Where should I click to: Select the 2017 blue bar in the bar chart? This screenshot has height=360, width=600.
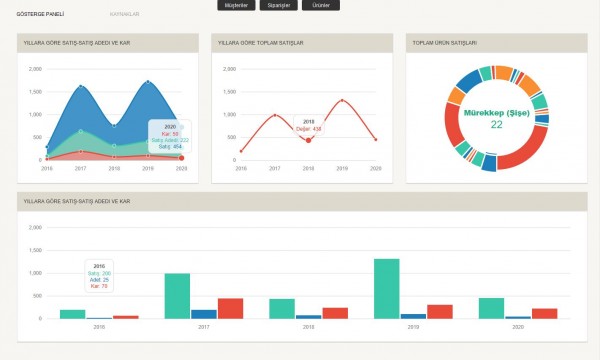(204, 314)
